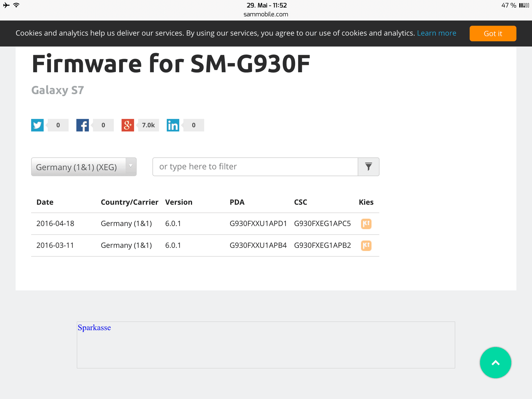Select the CSC column header

click(301, 202)
